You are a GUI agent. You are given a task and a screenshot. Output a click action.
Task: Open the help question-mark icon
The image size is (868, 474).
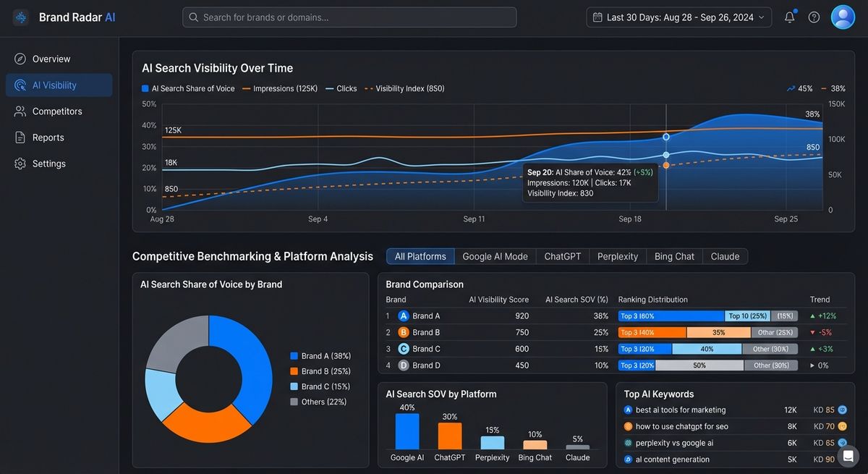point(815,17)
